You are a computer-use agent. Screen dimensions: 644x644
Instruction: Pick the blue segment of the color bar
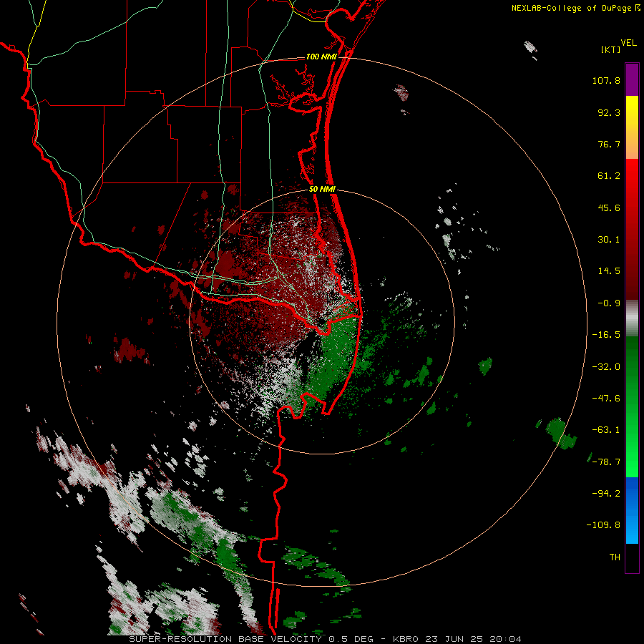(632, 510)
